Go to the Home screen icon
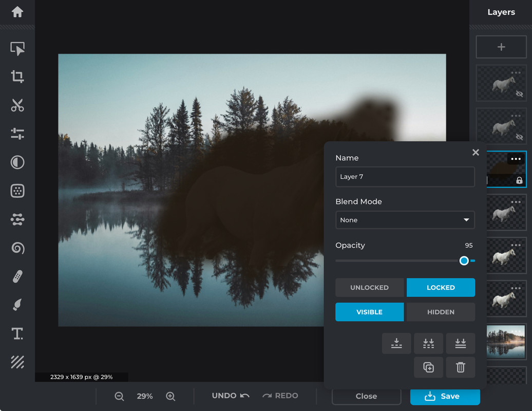The image size is (532, 411). click(x=17, y=12)
